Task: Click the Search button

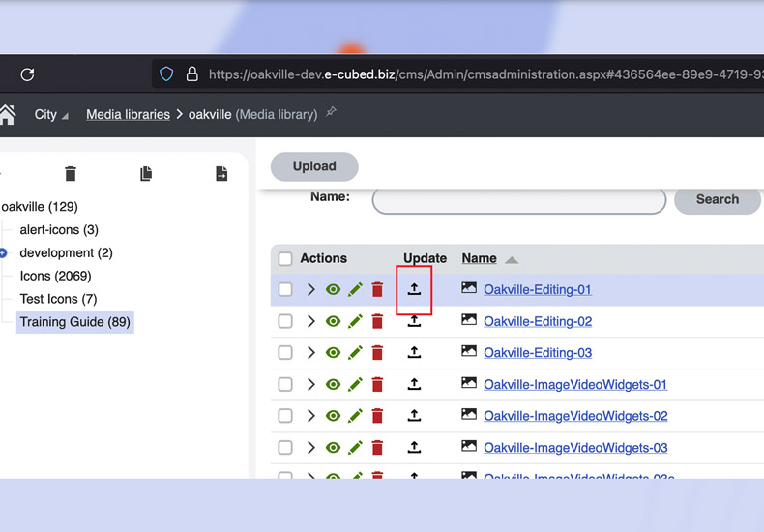Action: point(717,199)
